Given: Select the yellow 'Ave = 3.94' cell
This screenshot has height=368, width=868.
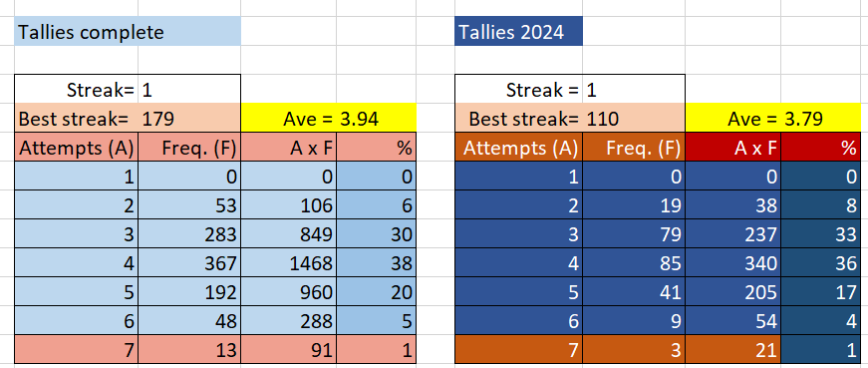Looking at the screenshot, I should point(329,118).
